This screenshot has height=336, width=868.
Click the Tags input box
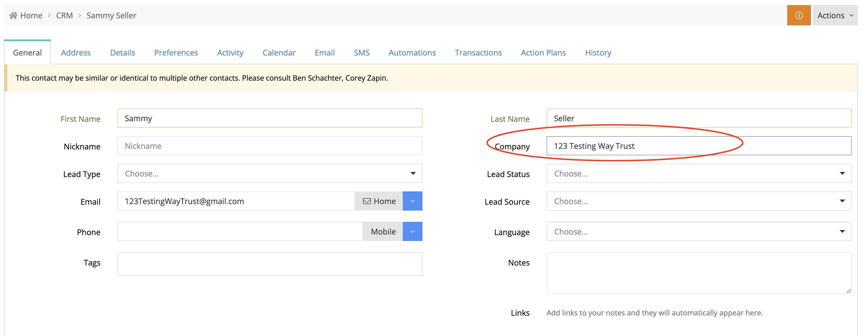(x=269, y=264)
